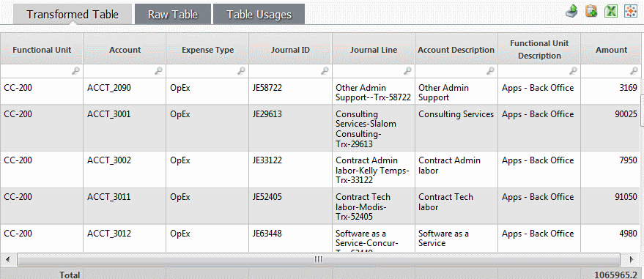Sort by Account Description column header
Viewport: 644px width, 279px height.
(x=456, y=50)
